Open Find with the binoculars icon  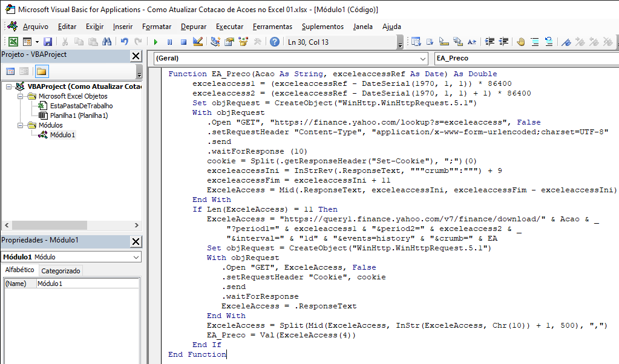[106, 42]
